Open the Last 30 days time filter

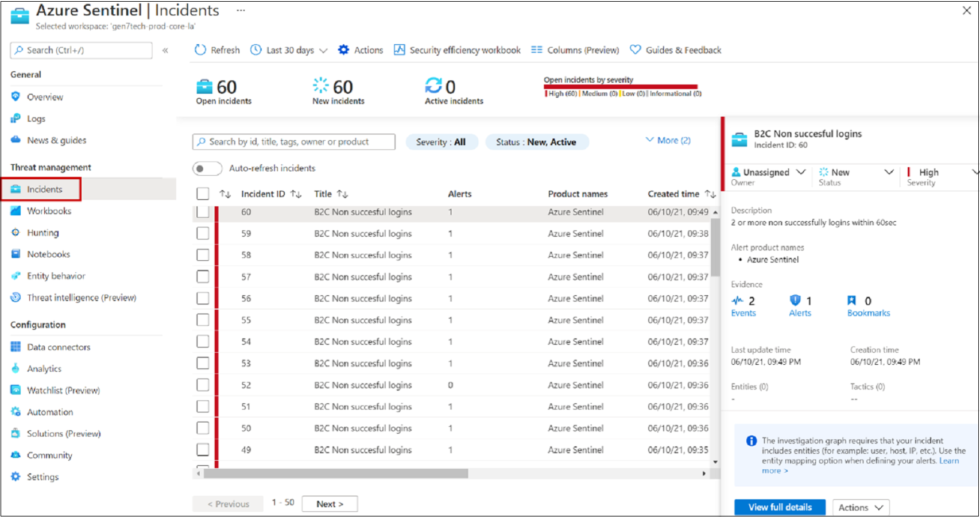tap(289, 50)
